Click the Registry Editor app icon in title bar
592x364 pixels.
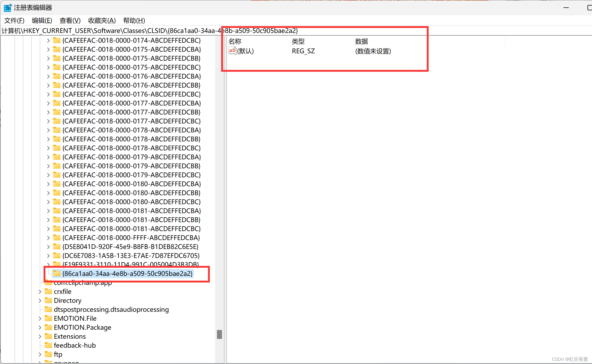(x=8, y=8)
